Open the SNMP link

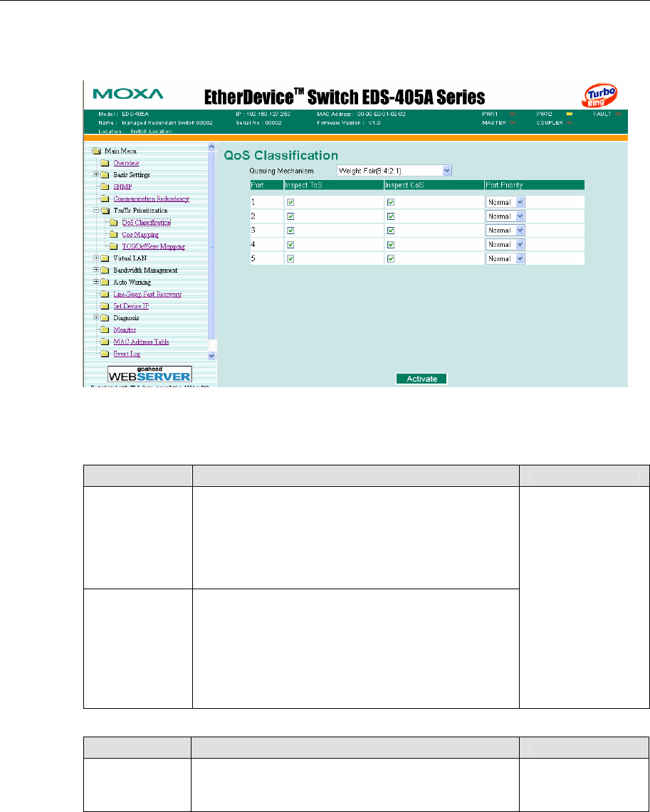122,187
